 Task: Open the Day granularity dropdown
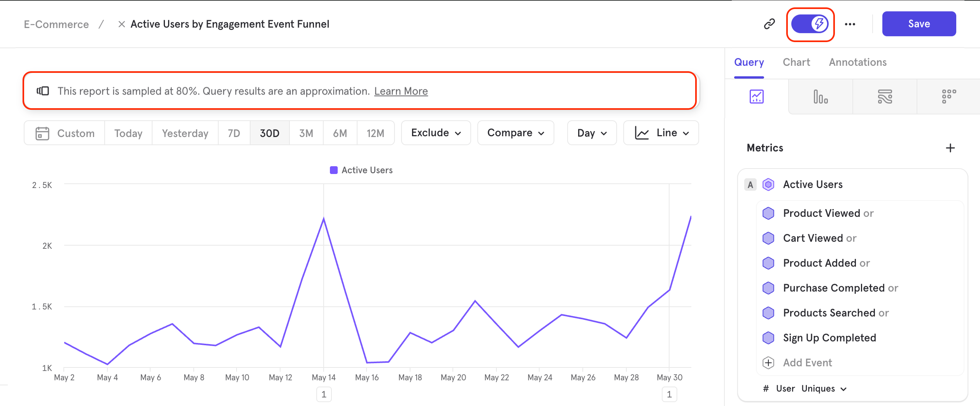coord(592,133)
